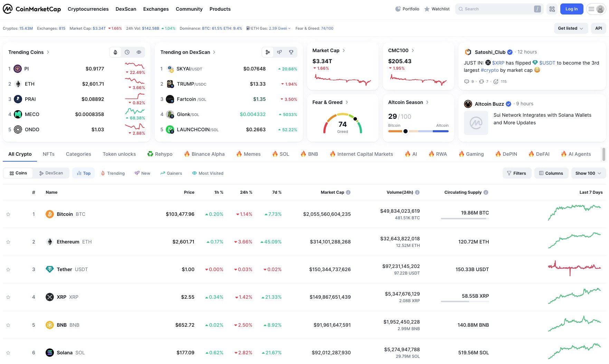Screen dimensions: 609x364
Task: Click the Volume(24h) info icon
Action: coord(417,192)
